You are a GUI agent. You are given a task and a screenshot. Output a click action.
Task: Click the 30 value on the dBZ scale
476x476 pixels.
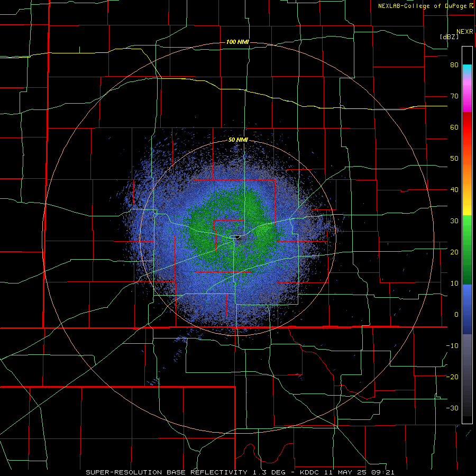(x=454, y=221)
